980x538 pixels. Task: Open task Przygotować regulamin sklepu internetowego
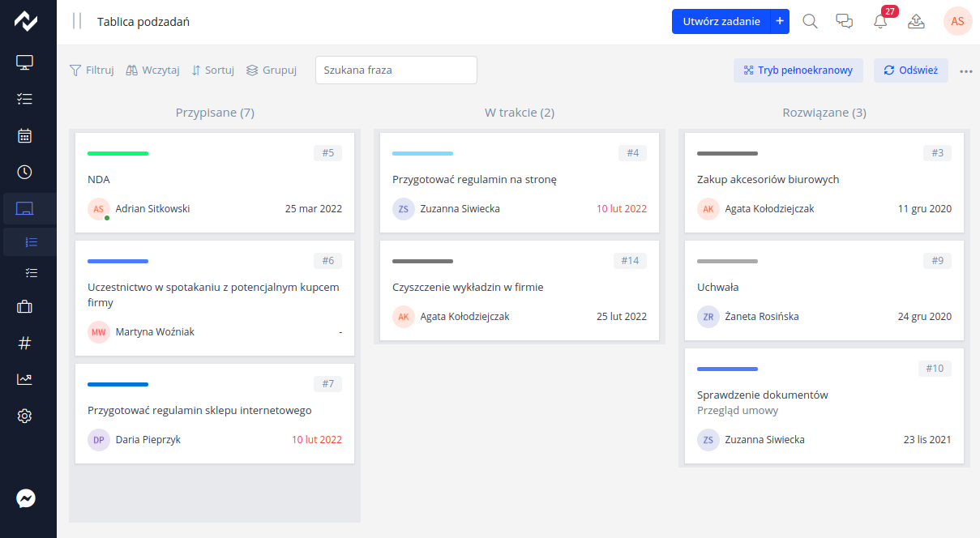[x=215, y=413]
